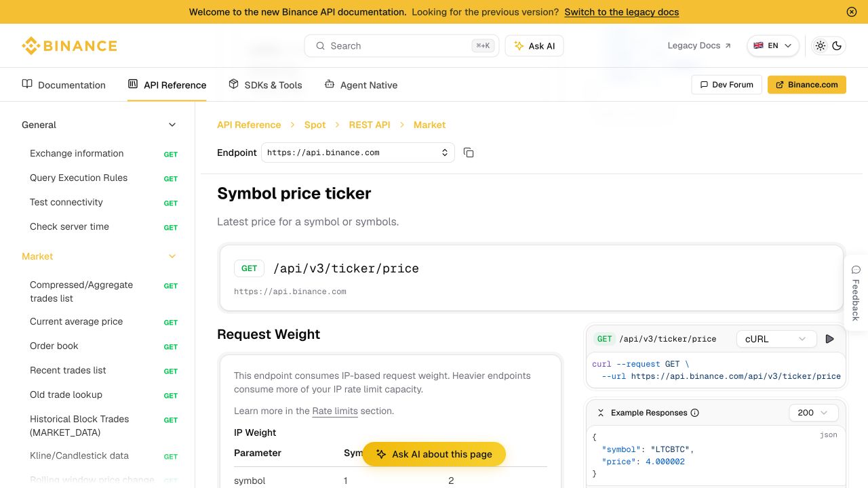
Task: Click the Agent Native robot icon
Action: pyautogui.click(x=330, y=84)
